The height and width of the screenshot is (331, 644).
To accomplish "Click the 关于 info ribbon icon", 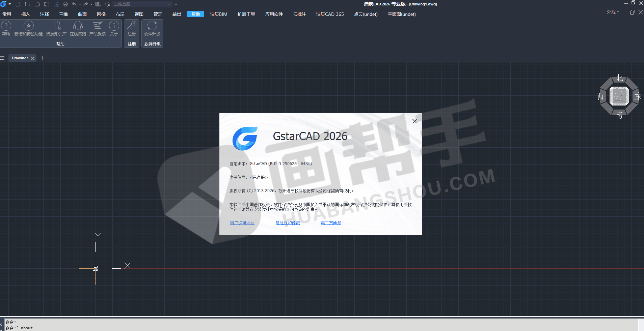I will [114, 28].
